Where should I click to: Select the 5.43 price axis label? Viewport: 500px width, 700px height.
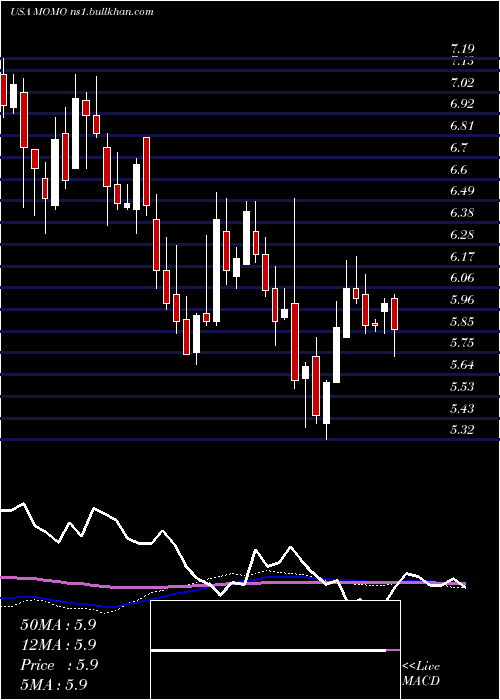pos(463,408)
